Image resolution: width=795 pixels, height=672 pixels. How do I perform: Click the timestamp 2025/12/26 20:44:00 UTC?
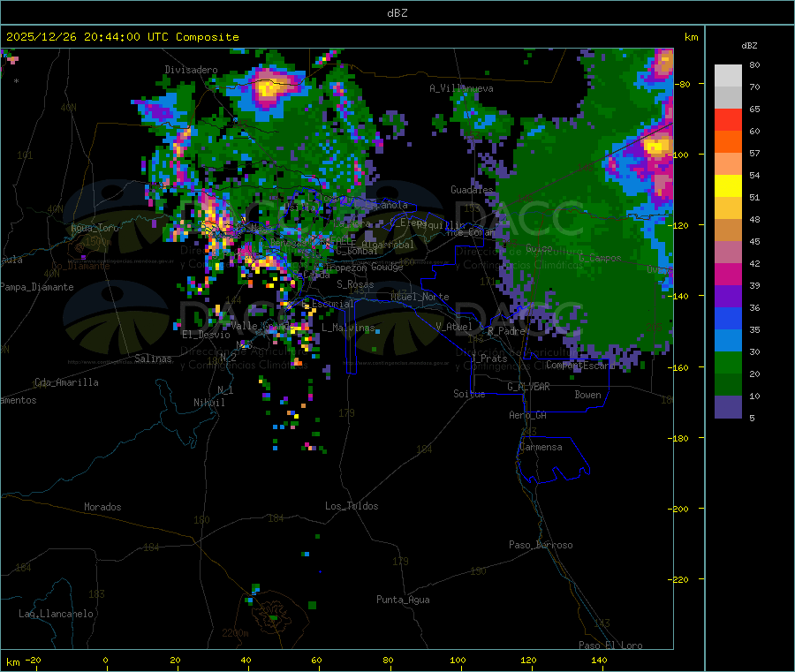tap(87, 37)
